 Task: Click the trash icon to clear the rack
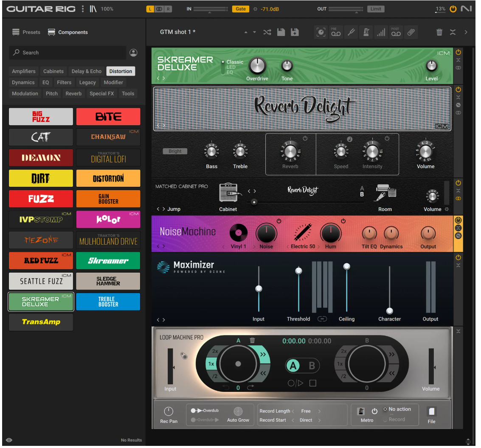tap(439, 32)
